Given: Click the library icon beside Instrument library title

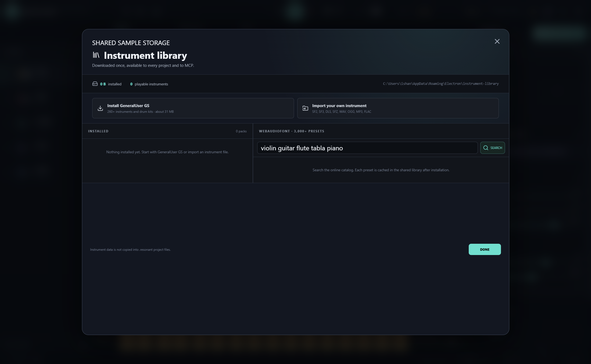Looking at the screenshot, I should [x=96, y=55].
